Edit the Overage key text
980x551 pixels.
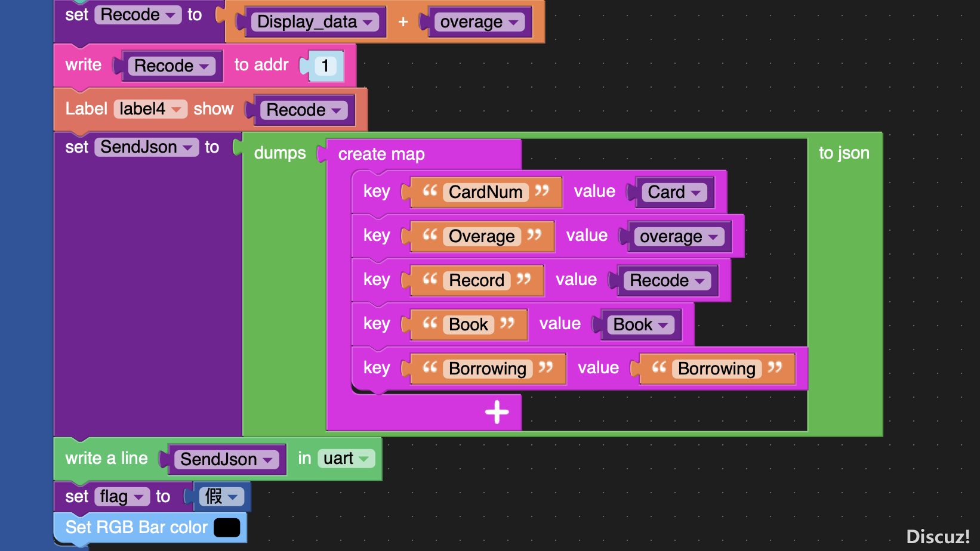[x=482, y=236]
